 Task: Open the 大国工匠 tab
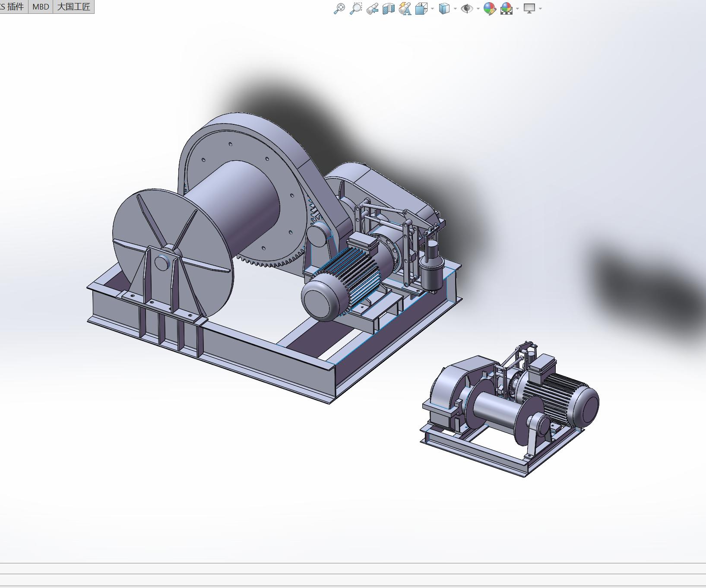pyautogui.click(x=74, y=7)
